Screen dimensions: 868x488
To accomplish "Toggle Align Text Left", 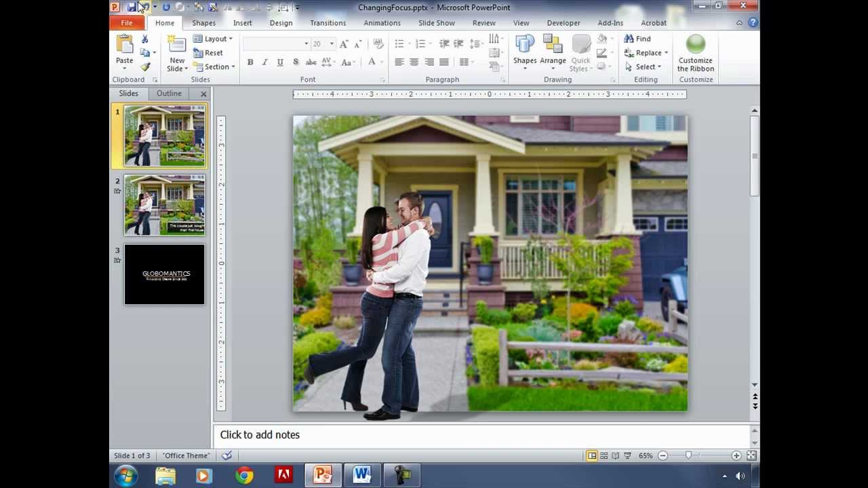I will [x=399, y=62].
